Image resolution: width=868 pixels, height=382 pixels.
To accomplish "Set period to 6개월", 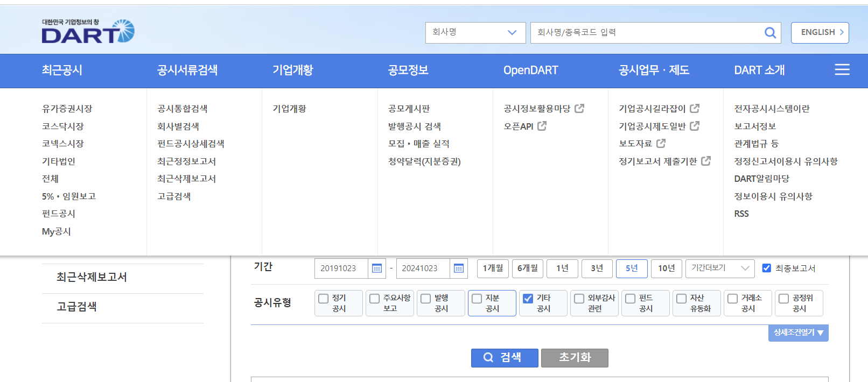I will [x=528, y=268].
